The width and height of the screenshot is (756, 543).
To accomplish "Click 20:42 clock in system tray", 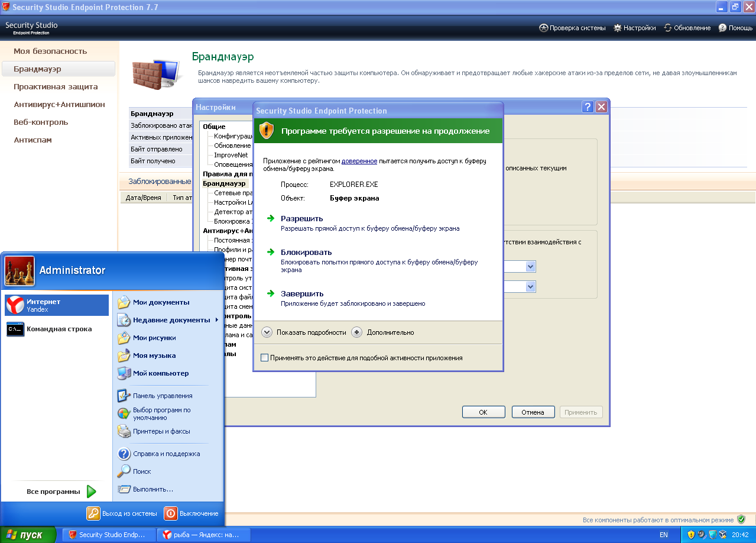I will (x=740, y=535).
